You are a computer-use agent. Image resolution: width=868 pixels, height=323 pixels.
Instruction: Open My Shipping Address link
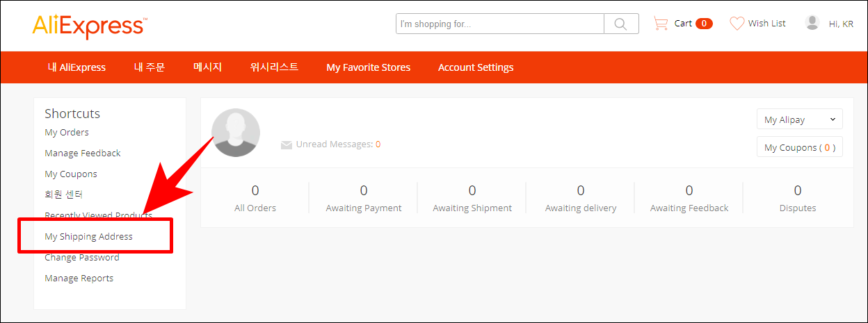88,236
